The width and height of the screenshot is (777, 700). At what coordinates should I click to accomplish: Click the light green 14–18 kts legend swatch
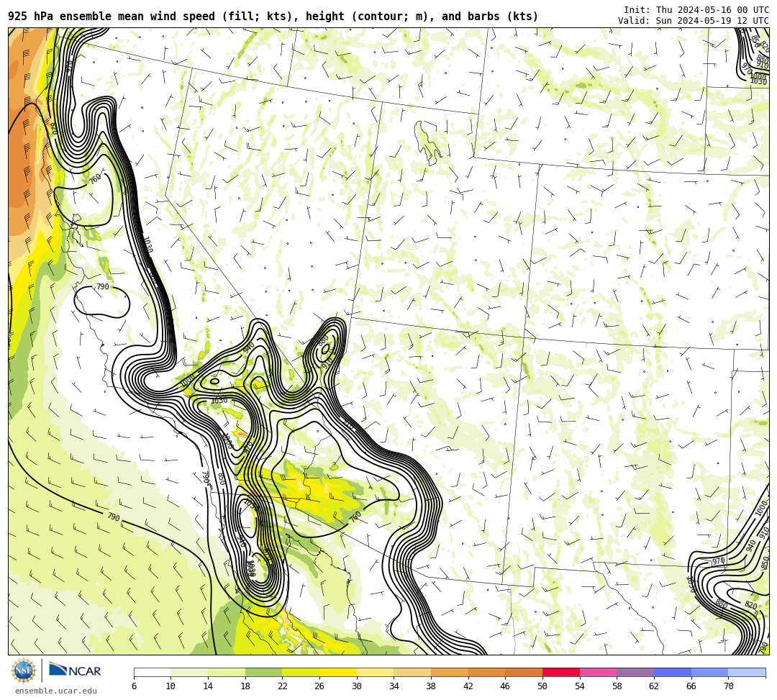(x=227, y=672)
